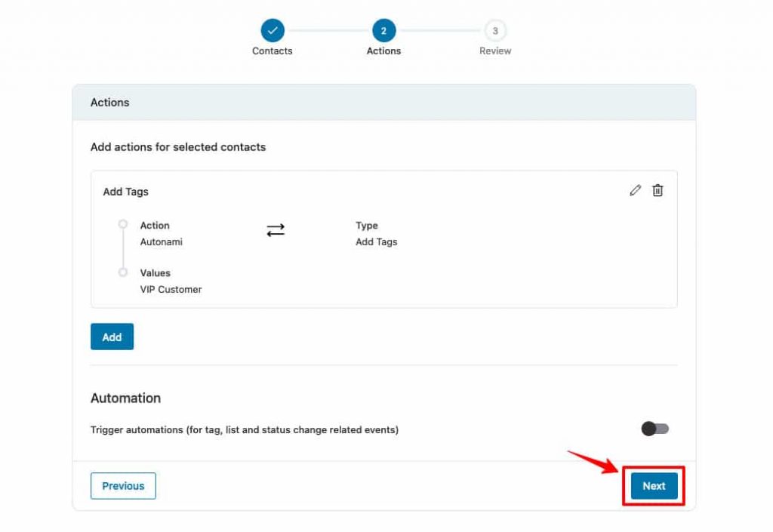Image resolution: width=773 pixels, height=532 pixels.
Task: Click the Contacts step checkmark circle
Action: [273, 30]
